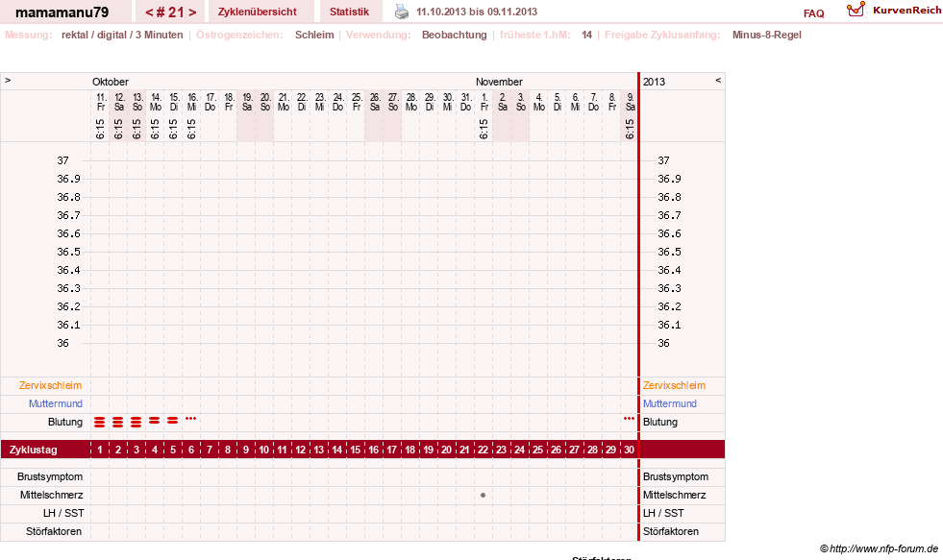Click the medium bleeding mark on cycle day 5

tap(173, 421)
